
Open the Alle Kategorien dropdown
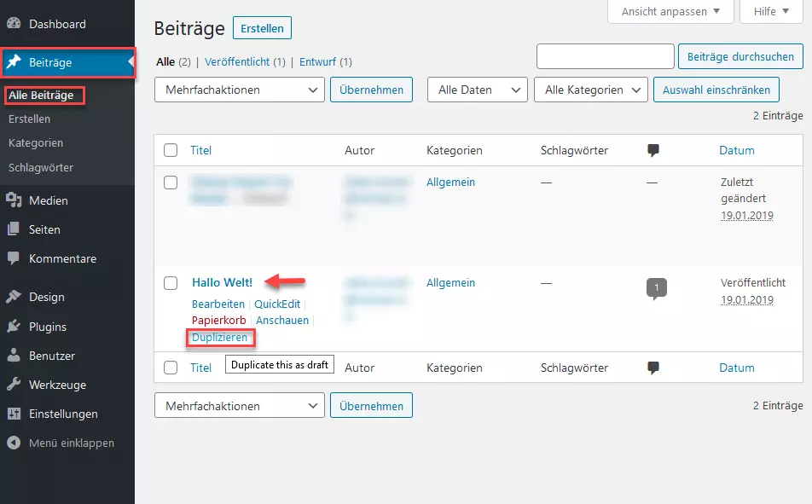pyautogui.click(x=591, y=90)
